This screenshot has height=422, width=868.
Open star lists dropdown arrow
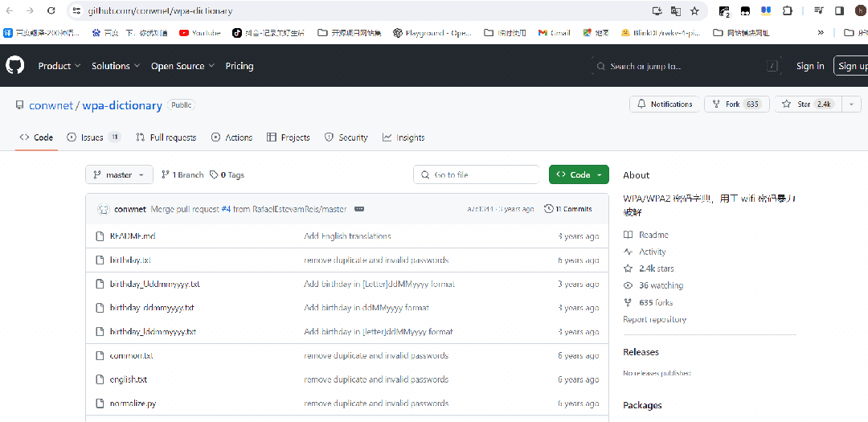click(x=851, y=104)
